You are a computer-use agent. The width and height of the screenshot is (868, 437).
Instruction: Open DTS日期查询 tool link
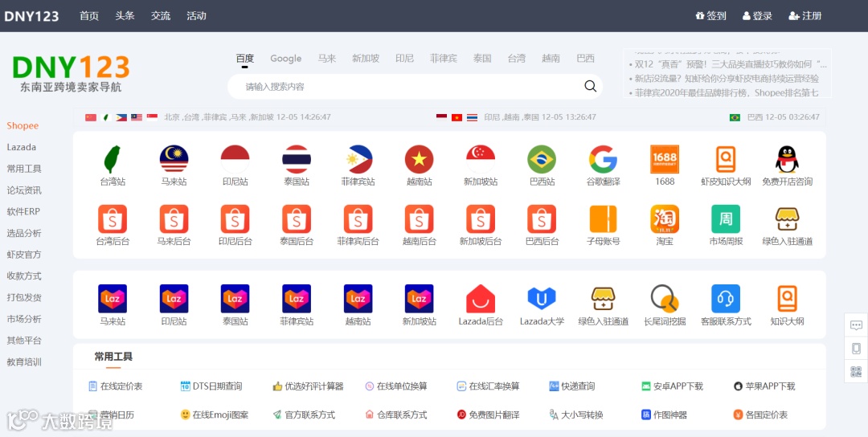(211, 386)
